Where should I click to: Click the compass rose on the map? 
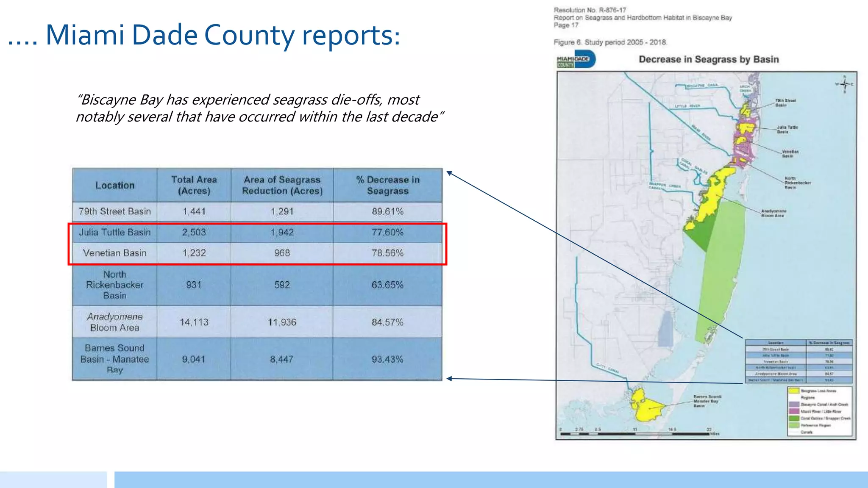pyautogui.click(x=845, y=84)
